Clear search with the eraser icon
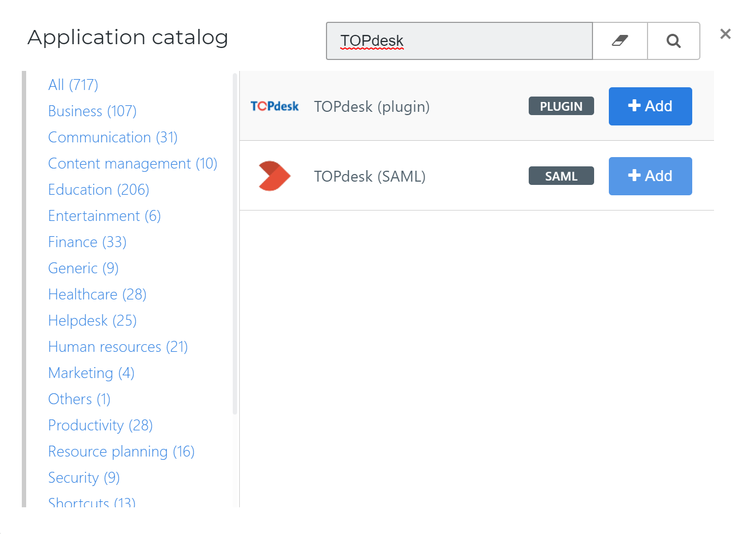This screenshot has height=534, width=756. 620,41
